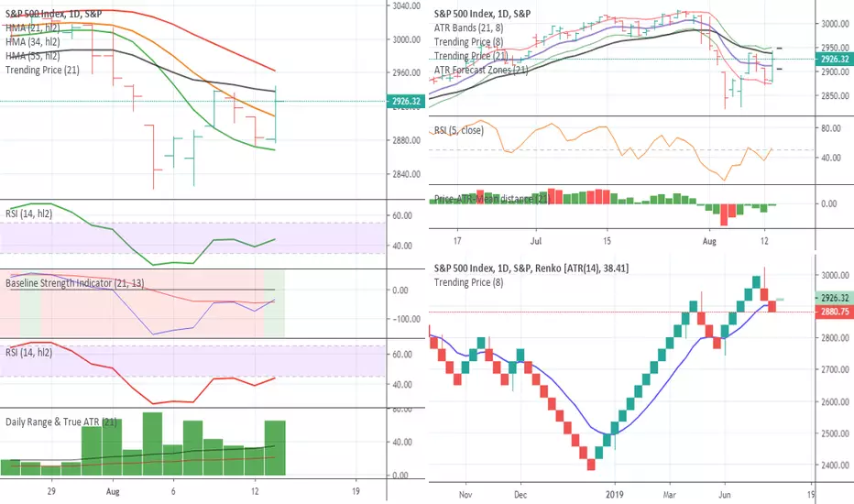The height and width of the screenshot is (504, 854).
Task: Select Trending Price (8) legend in Renko chart
Action: [x=468, y=282]
